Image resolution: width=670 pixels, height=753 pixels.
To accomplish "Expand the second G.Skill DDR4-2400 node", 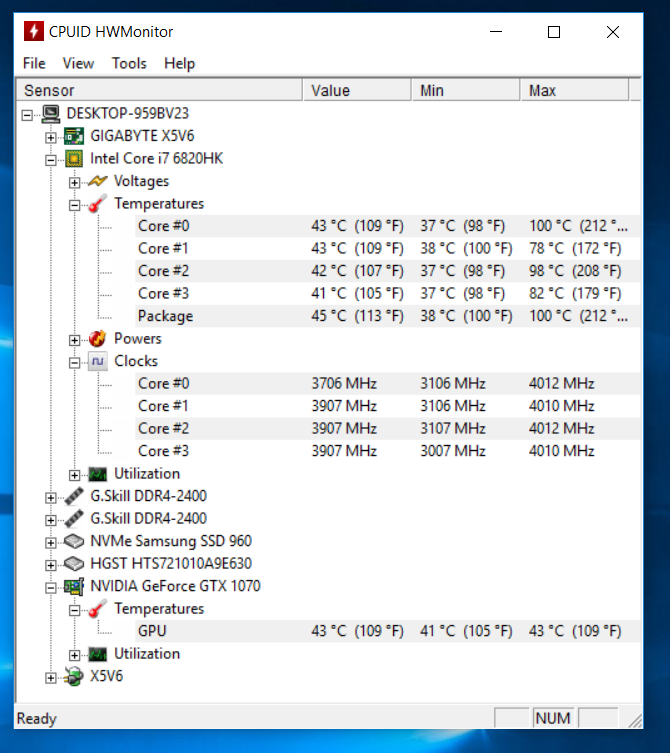I will coord(50,520).
